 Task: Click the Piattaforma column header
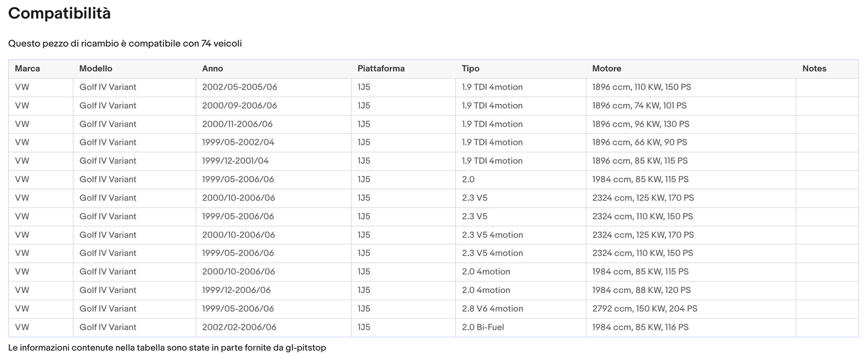381,68
